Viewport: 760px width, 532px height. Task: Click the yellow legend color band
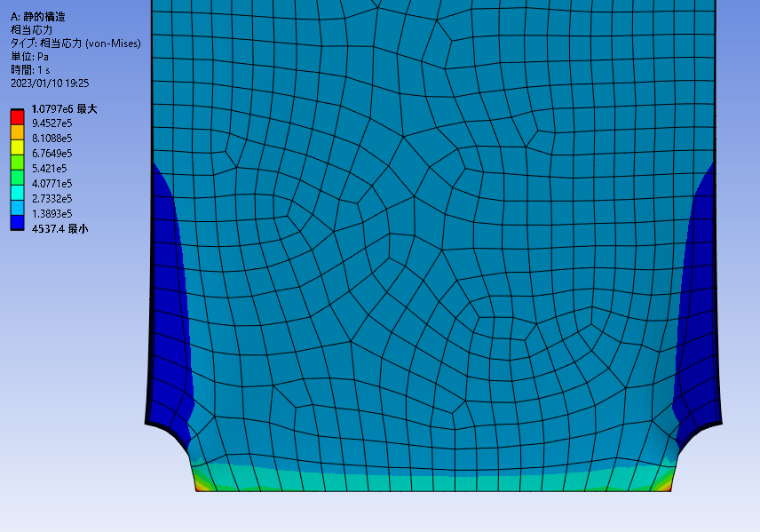(x=17, y=147)
